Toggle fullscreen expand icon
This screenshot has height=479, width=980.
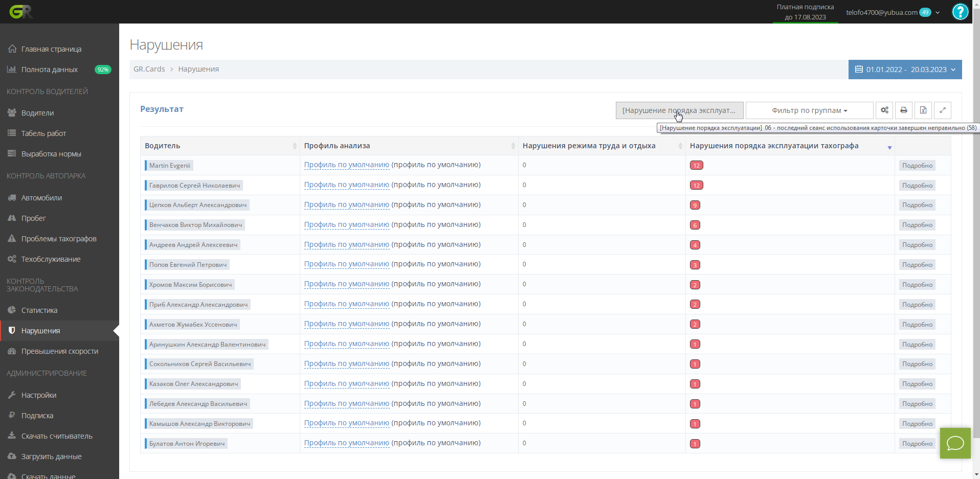coord(943,110)
